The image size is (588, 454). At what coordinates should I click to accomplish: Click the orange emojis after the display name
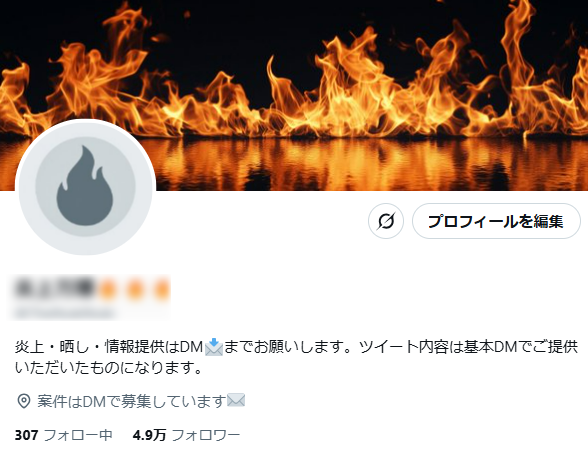pos(135,289)
